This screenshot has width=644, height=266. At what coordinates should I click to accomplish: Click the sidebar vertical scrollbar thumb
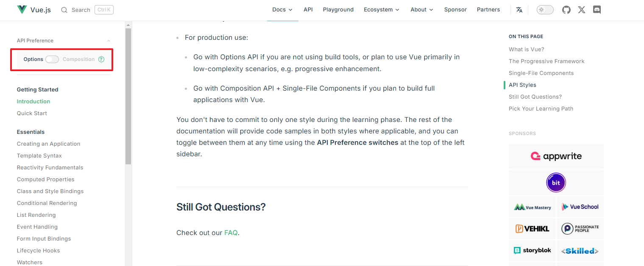tap(128, 95)
